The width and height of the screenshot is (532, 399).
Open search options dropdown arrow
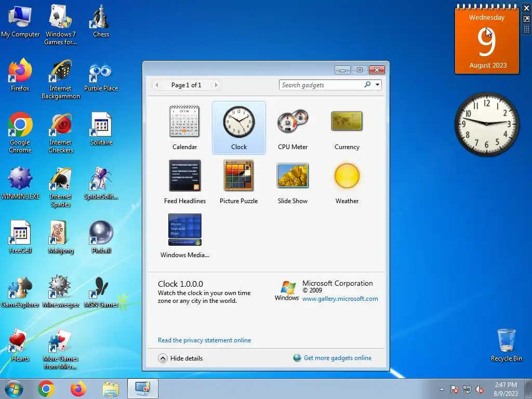click(377, 85)
